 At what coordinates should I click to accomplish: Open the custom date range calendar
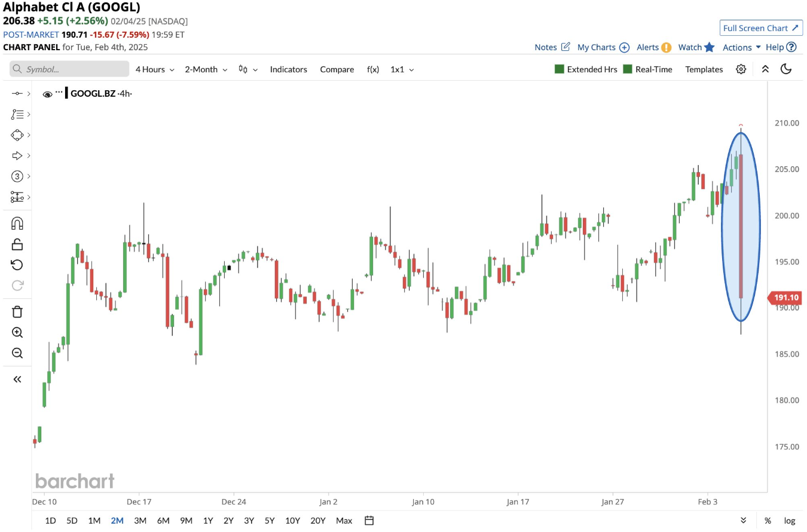coord(369,521)
